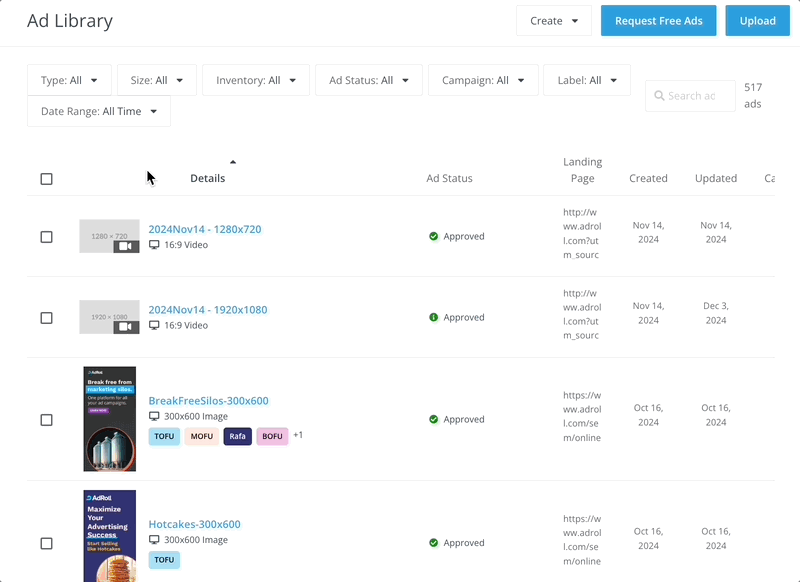Expand the Ad Status: All filter

click(368, 80)
